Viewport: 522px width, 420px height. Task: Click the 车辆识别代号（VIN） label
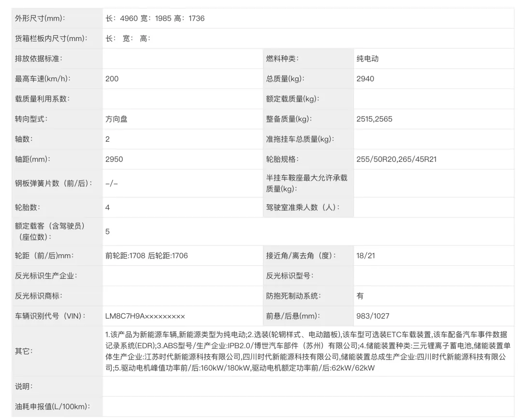pyautogui.click(x=50, y=316)
